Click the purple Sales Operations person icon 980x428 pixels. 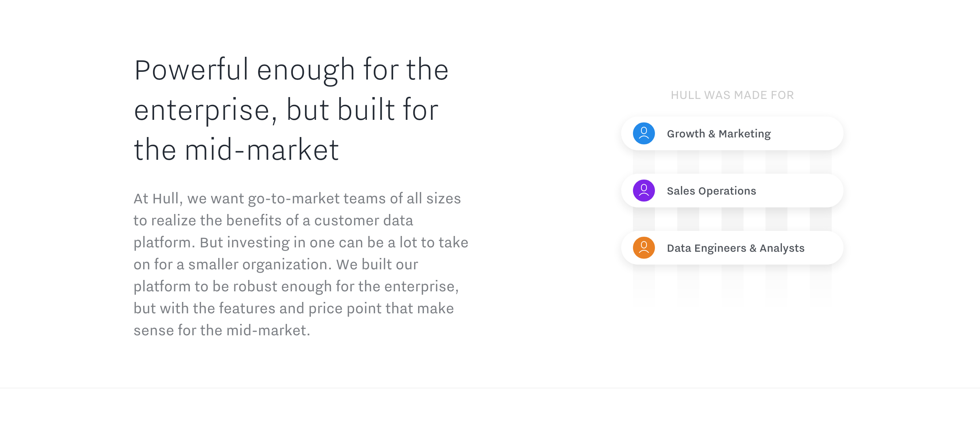click(x=644, y=191)
